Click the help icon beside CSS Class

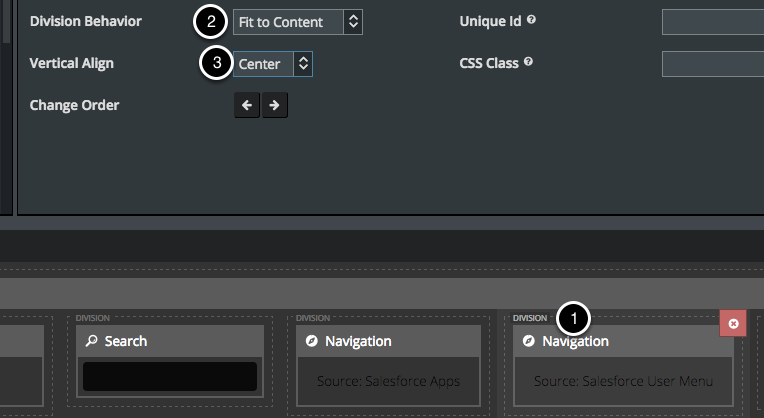[x=528, y=62]
